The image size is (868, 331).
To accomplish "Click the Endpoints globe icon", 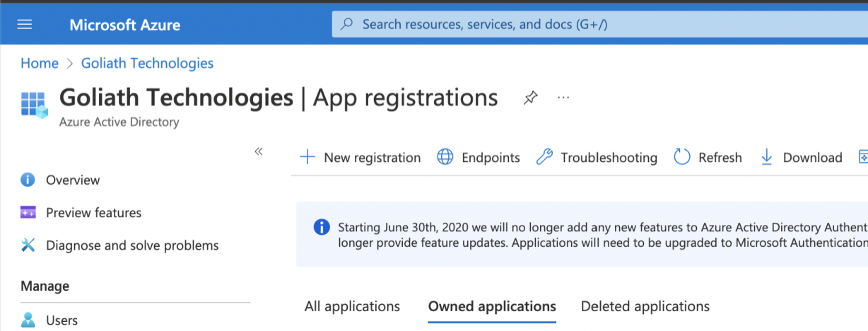I will tap(445, 157).
